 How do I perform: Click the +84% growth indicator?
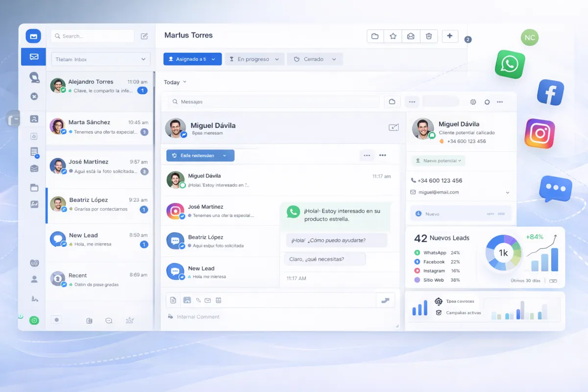point(534,237)
